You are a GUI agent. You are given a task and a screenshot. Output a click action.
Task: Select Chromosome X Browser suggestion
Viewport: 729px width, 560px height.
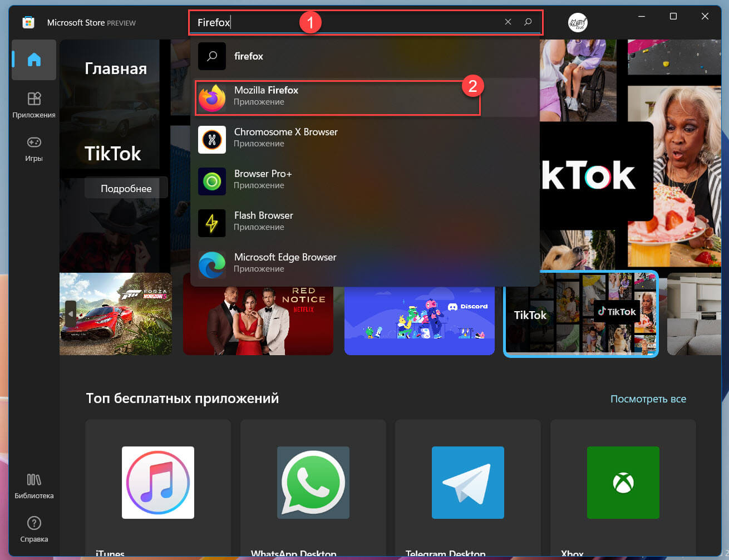coord(365,140)
